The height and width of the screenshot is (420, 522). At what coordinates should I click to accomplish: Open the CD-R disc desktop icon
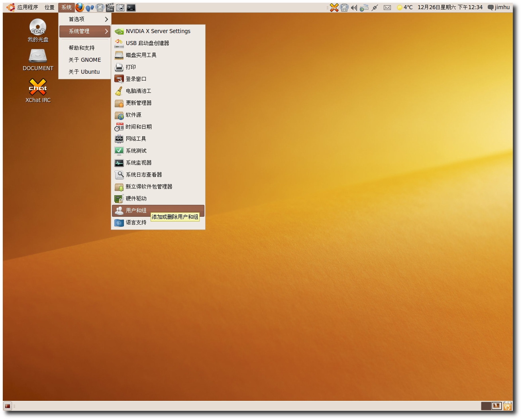pyautogui.click(x=38, y=27)
